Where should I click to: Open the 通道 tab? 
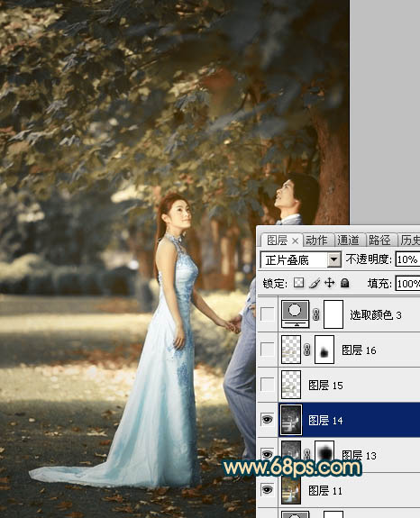[348, 241]
